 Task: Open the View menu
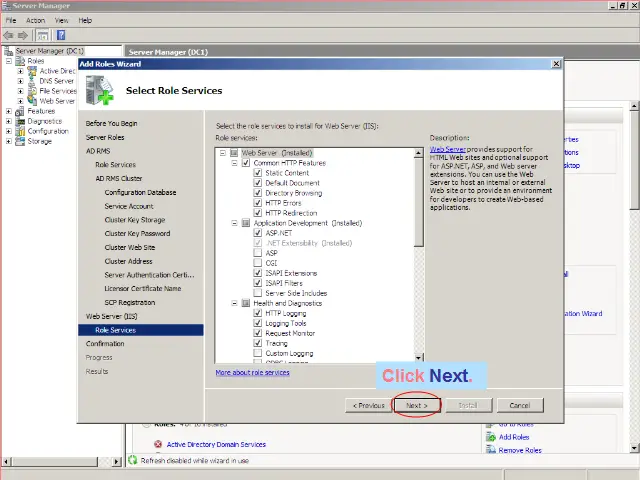(x=62, y=20)
